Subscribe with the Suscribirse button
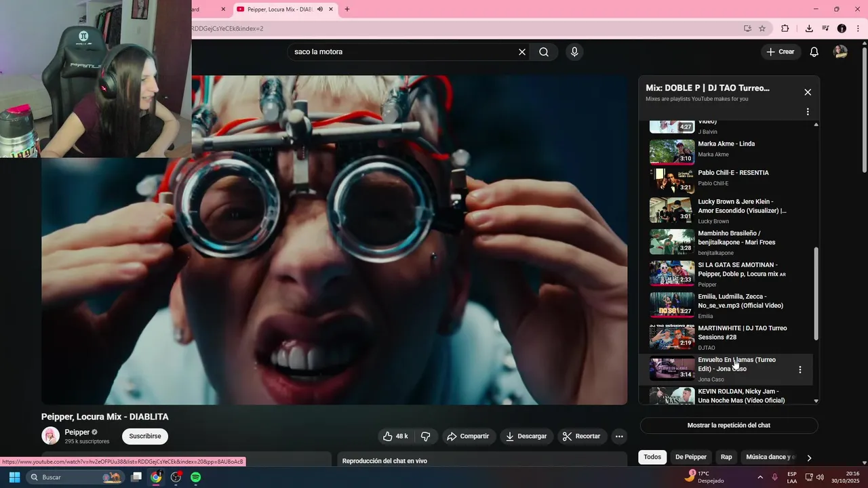This screenshot has width=868, height=488. (x=145, y=436)
